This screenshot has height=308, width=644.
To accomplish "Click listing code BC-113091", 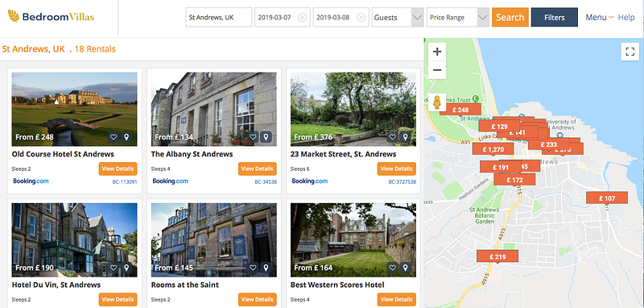I will pos(125,181).
